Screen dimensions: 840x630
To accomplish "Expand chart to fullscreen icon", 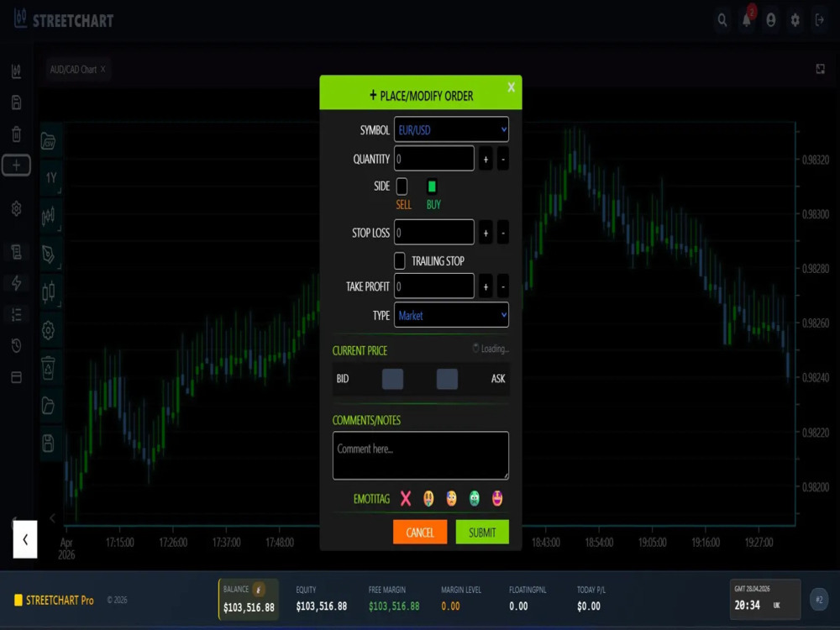I will click(x=820, y=69).
